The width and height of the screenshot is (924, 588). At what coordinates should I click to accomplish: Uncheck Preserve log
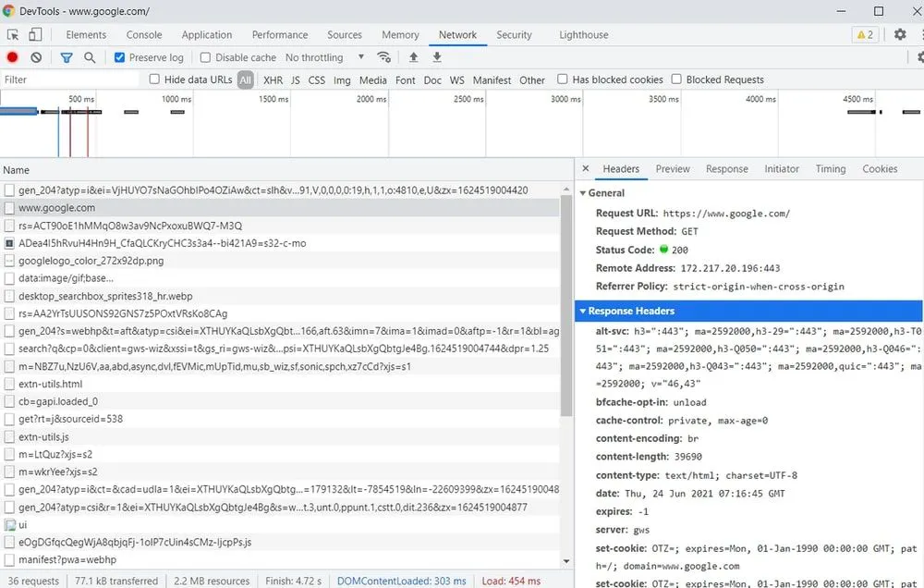tap(119, 56)
